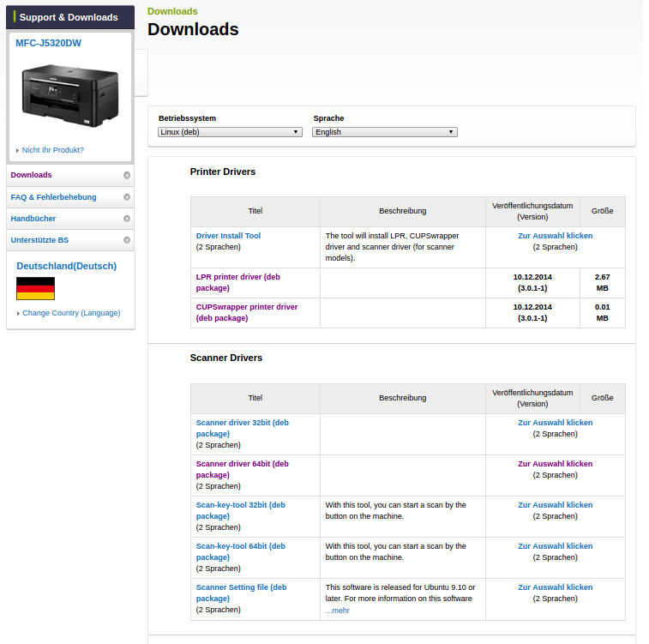Open Scan-key-tool 32bit (deb package) link
649x644 pixels.
tap(241, 510)
